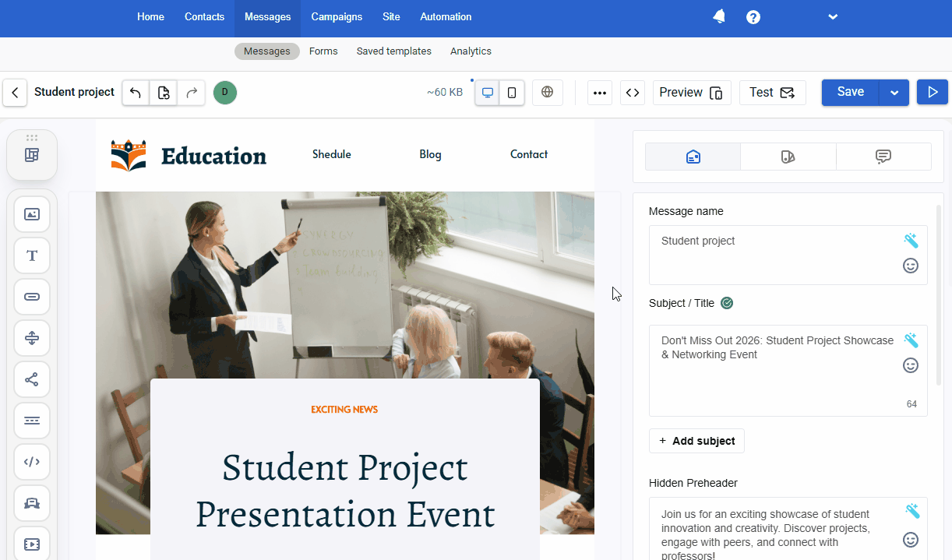Go back using the left chevron
Image resolution: width=952 pixels, height=560 pixels.
click(15, 92)
